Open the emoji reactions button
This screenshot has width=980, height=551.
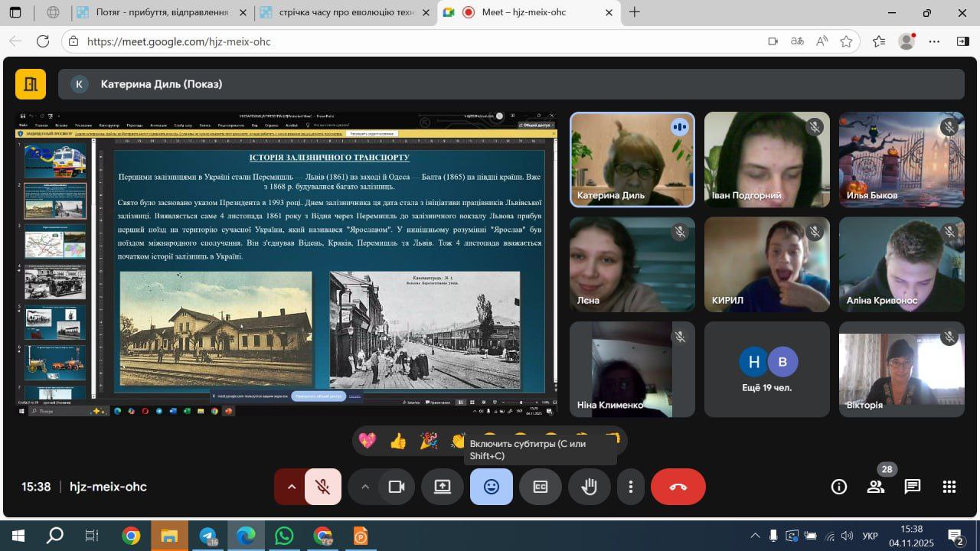click(492, 487)
